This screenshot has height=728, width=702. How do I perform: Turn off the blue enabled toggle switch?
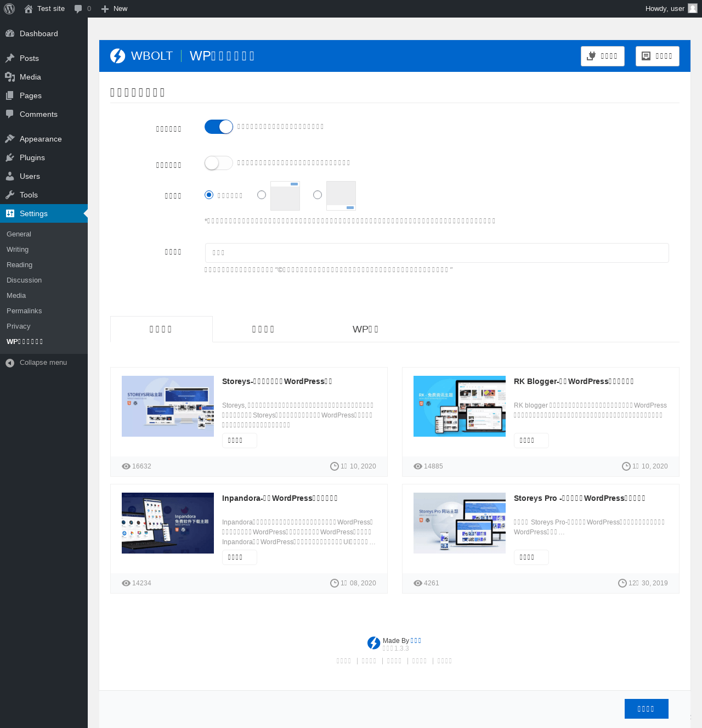pyautogui.click(x=219, y=127)
